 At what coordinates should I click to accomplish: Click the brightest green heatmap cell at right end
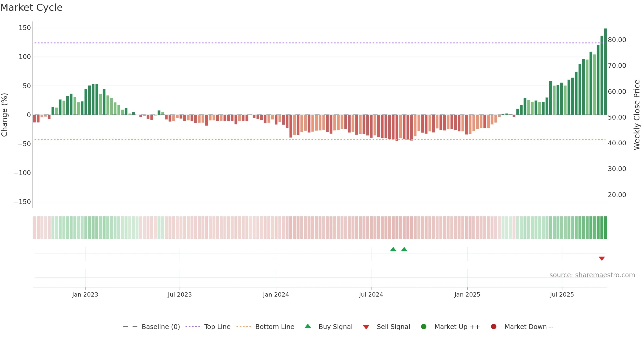click(605, 228)
